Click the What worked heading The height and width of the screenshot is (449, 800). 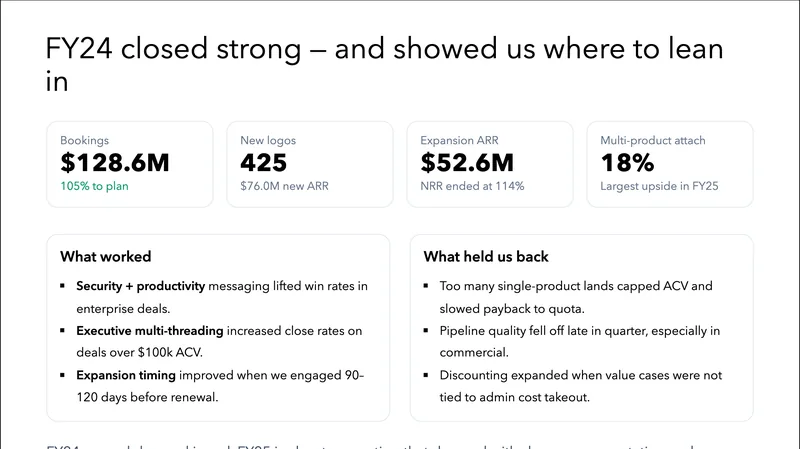[x=106, y=257]
